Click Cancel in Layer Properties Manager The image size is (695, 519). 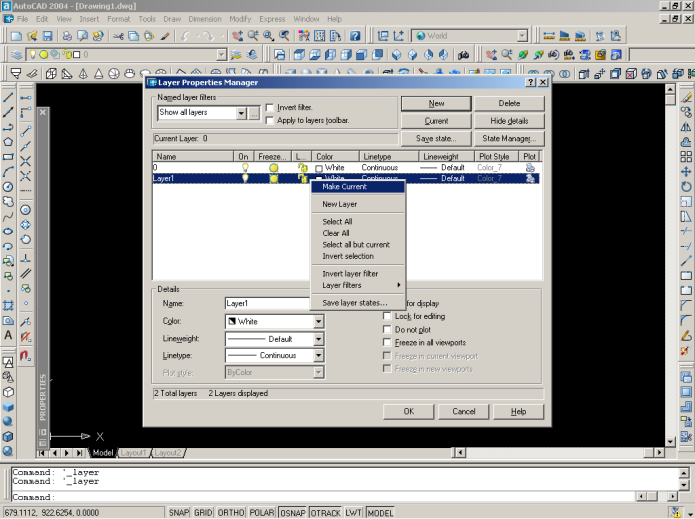(464, 412)
